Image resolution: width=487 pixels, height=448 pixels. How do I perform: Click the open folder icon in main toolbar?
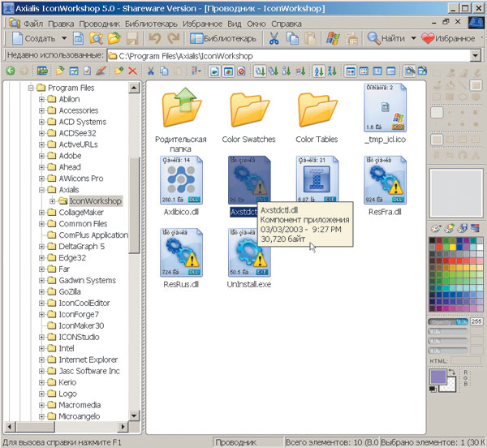click(x=114, y=38)
